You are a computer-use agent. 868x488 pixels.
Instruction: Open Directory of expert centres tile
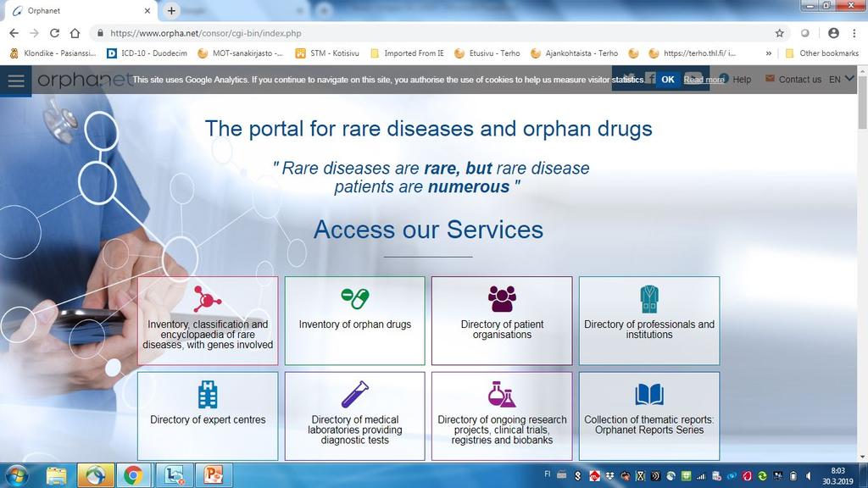pyautogui.click(x=208, y=416)
